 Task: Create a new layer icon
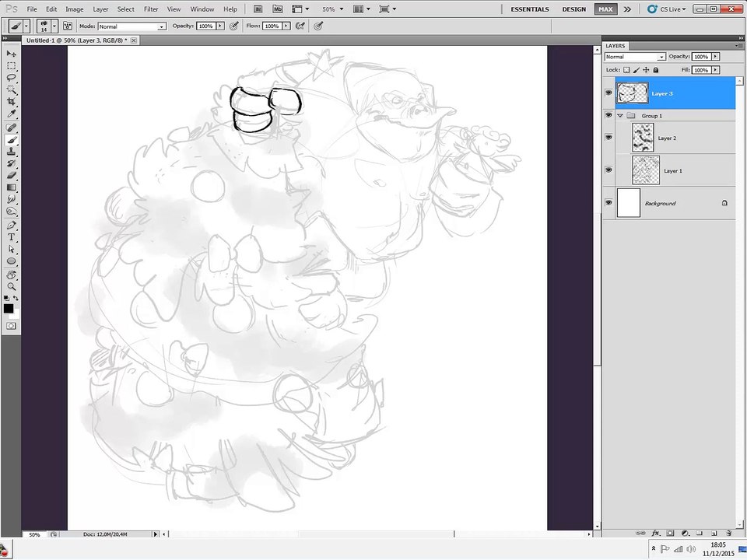(x=714, y=533)
